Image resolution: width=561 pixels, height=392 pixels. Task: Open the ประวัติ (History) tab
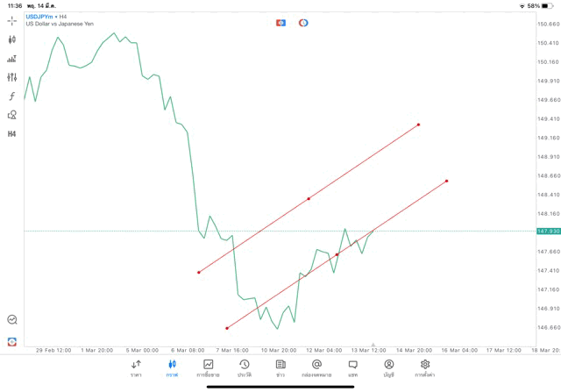pyautogui.click(x=245, y=367)
